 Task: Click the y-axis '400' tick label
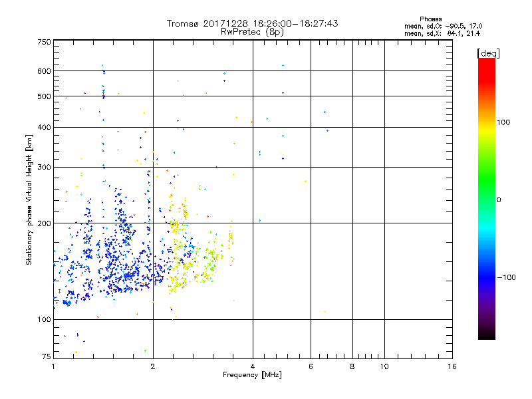click(44, 128)
